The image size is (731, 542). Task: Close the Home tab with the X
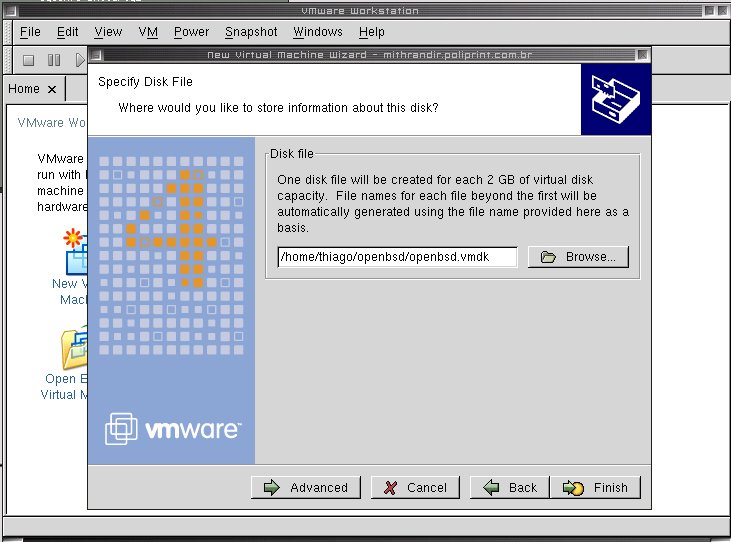[52, 89]
